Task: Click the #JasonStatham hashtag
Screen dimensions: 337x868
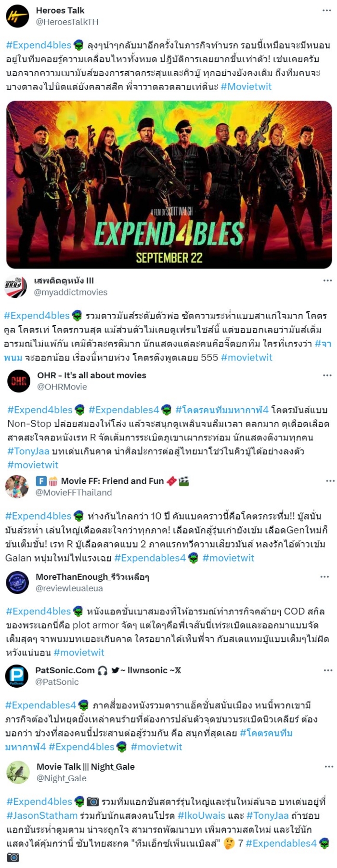Action: (x=42, y=815)
